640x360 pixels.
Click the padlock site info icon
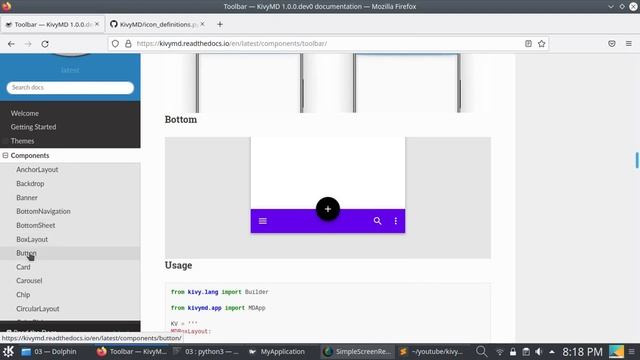coord(128,44)
